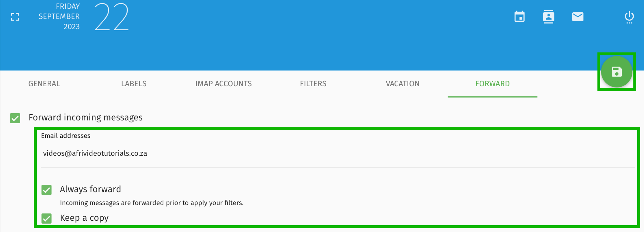The width and height of the screenshot is (644, 232).
Task: Select the Filters tab
Action: coord(313,84)
